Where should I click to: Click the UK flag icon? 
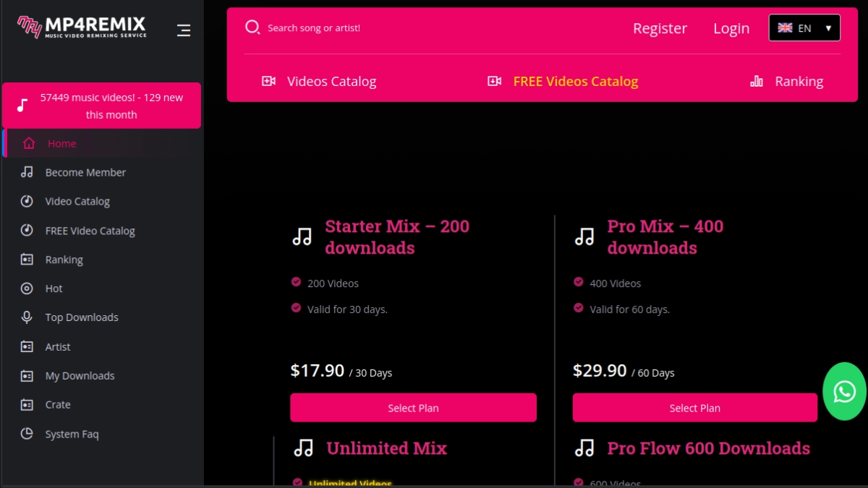pos(785,27)
